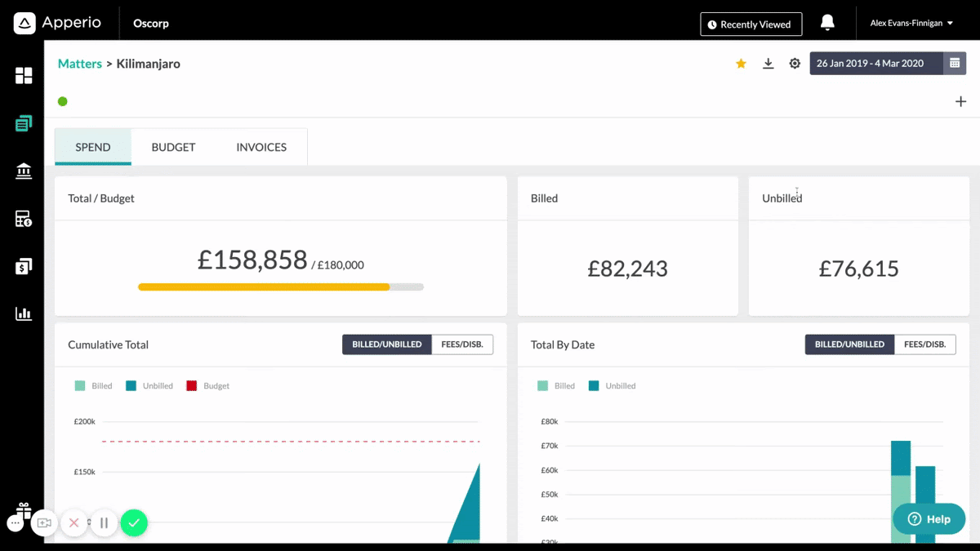Viewport: 980px width, 551px height.
Task: Click the date range field 26 Jan 2019 - 4 Mar 2020
Action: pos(876,64)
